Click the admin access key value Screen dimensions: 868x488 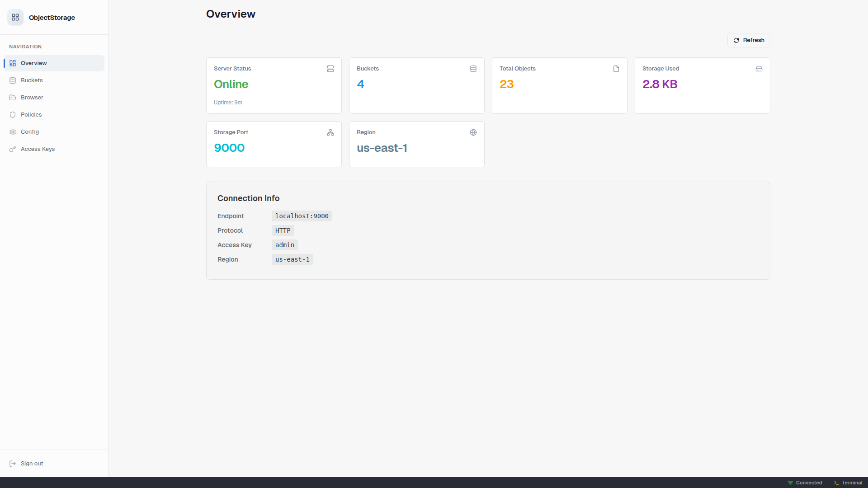point(284,245)
